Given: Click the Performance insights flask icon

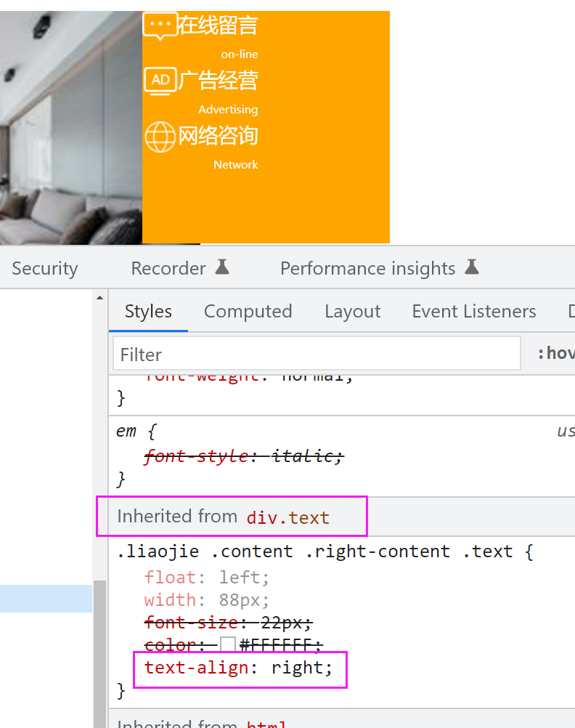Looking at the screenshot, I should [472, 267].
